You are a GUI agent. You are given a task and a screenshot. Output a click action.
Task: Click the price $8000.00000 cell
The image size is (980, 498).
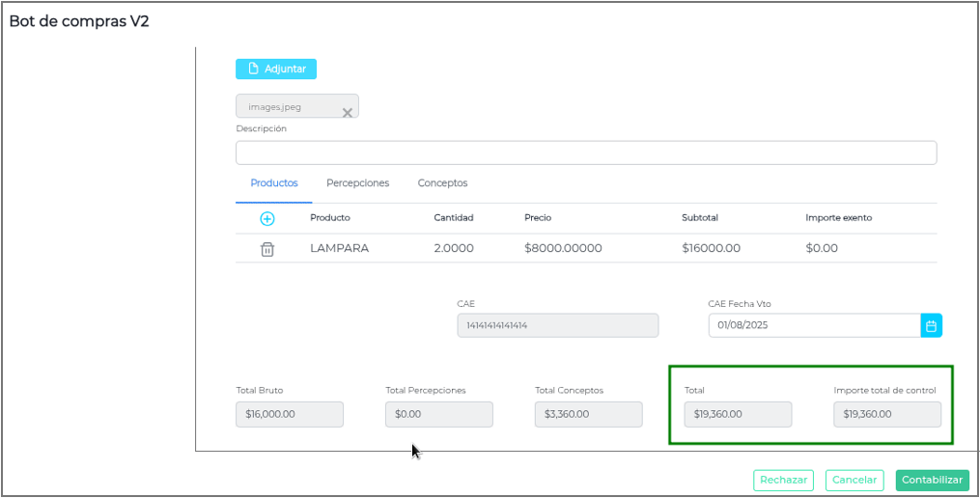563,248
